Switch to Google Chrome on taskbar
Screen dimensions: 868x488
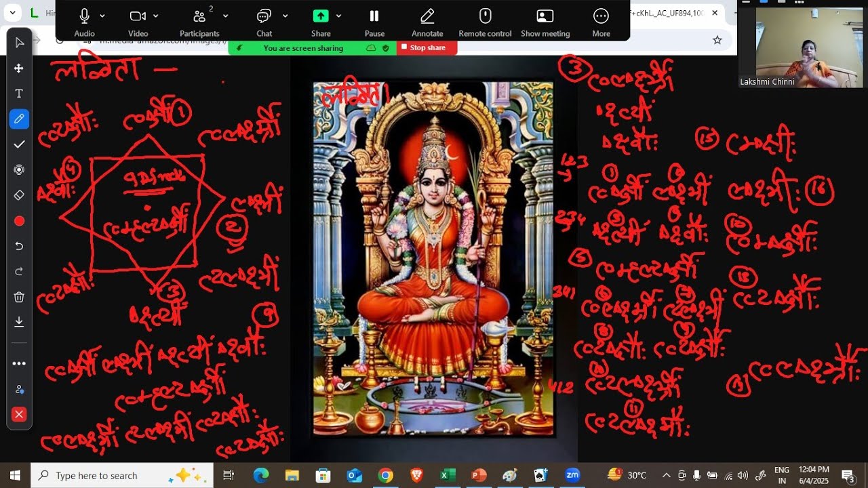[386, 475]
